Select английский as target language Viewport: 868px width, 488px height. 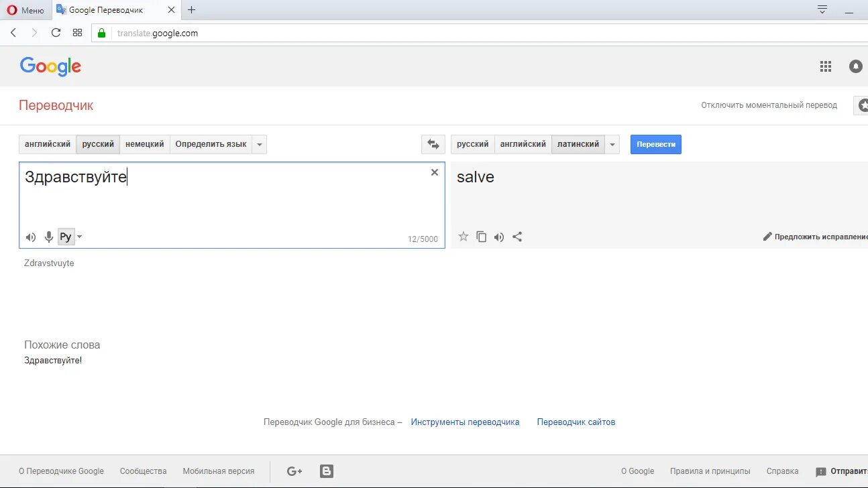pos(523,144)
